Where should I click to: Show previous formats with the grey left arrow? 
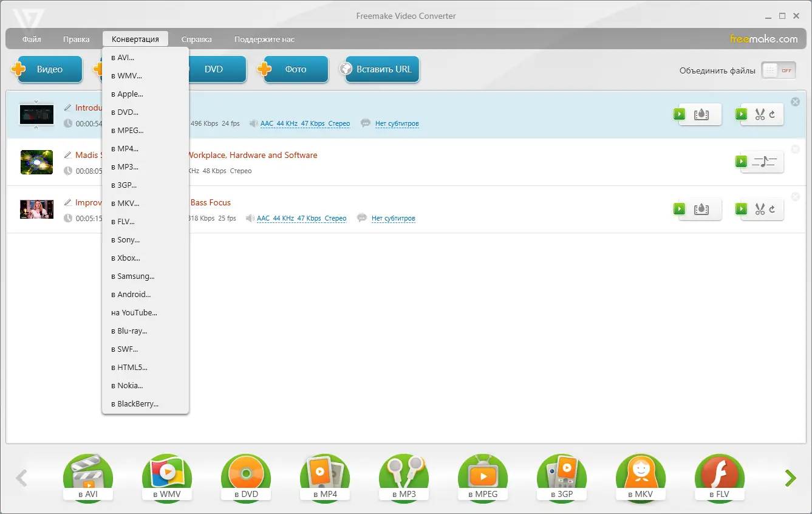point(21,478)
